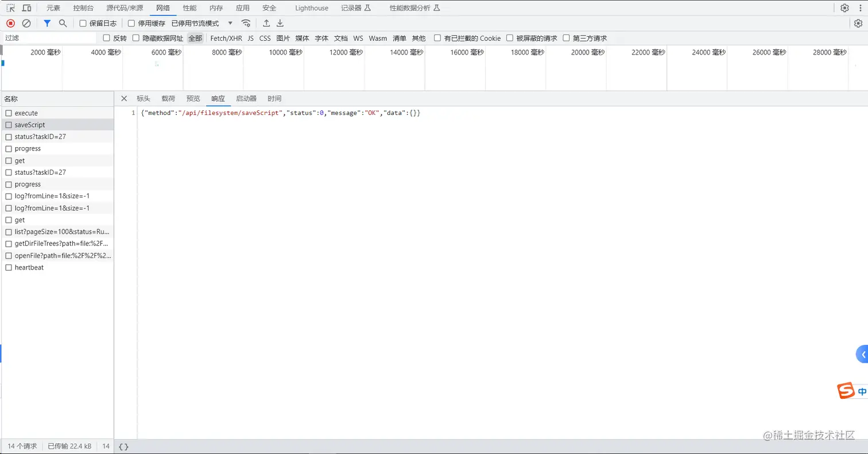Select the getDirFileTrees request row
This screenshot has height=454, width=868.
(57, 244)
